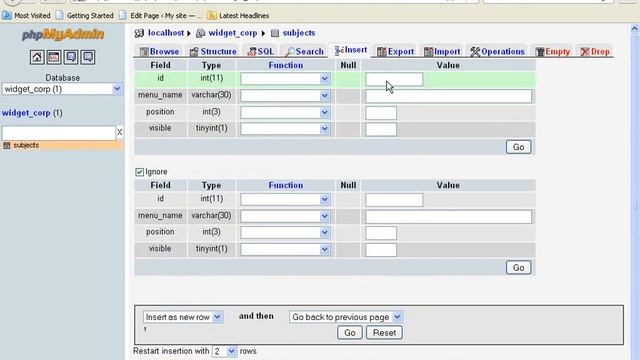The height and width of the screenshot is (360, 640).
Task: Focus id value field in second form
Action: (394, 200)
